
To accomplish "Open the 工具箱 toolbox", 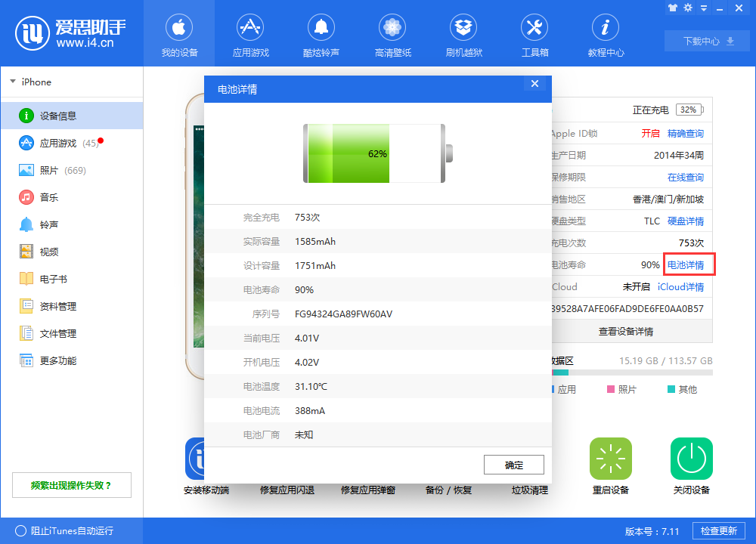I will [534, 34].
